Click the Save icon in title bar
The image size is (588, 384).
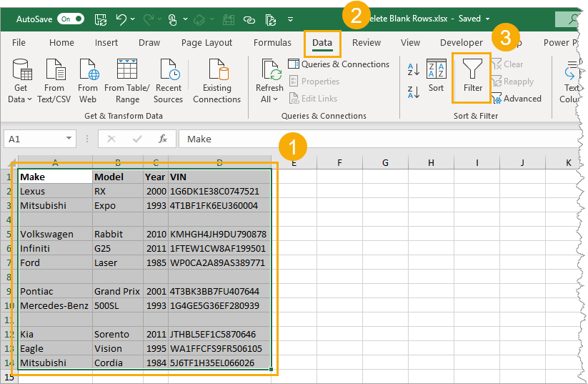101,19
